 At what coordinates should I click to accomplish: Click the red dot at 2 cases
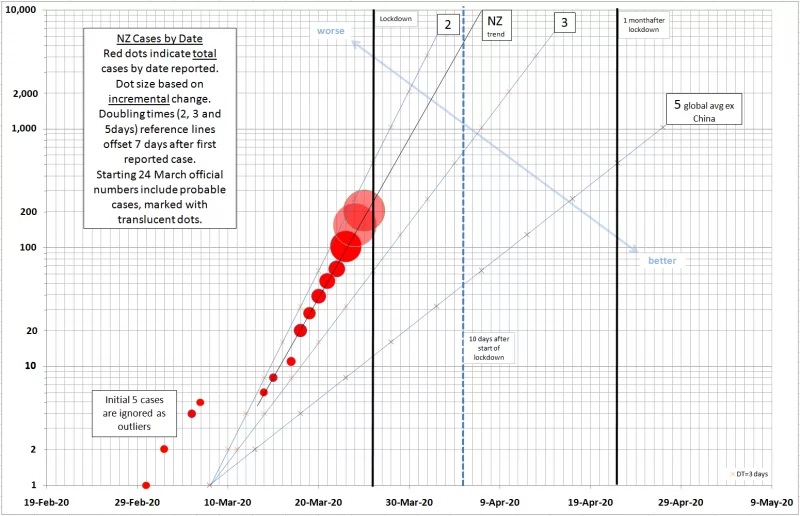click(x=164, y=449)
